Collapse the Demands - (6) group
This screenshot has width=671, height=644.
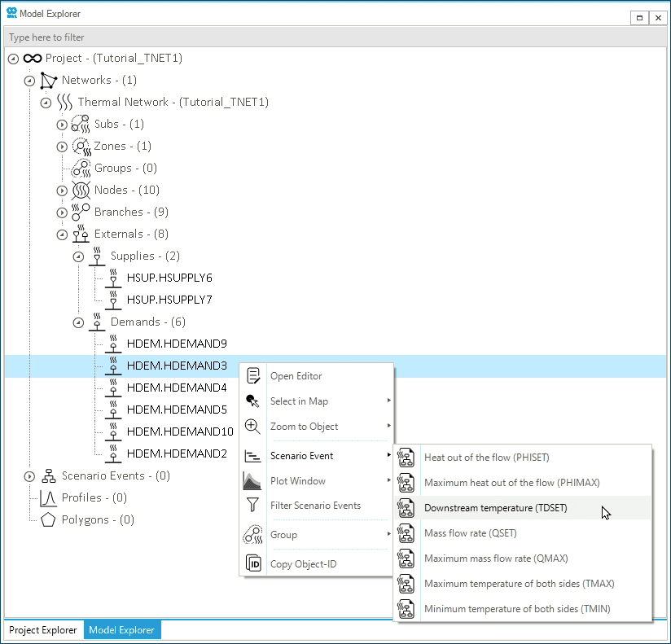(78, 322)
